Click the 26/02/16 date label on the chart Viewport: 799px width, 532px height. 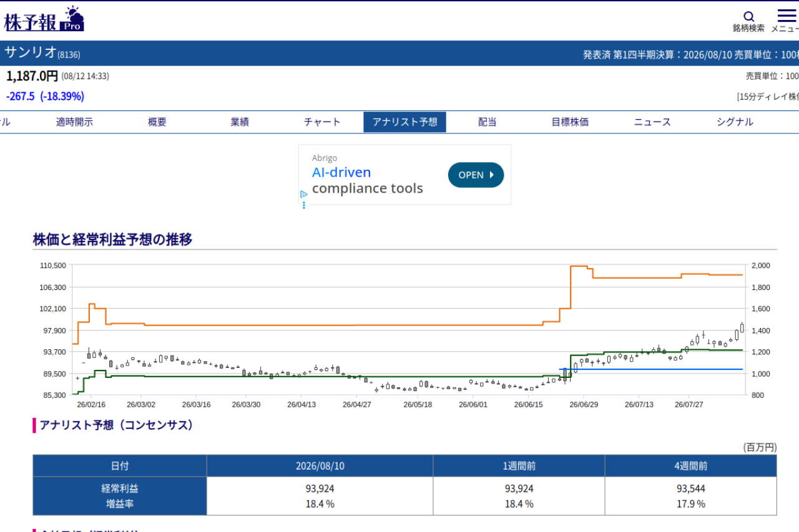point(91,404)
